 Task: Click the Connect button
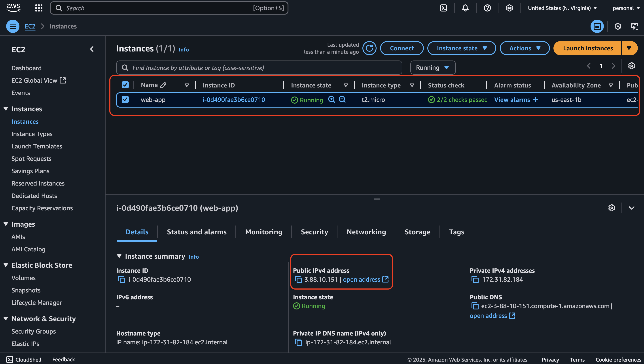coord(402,48)
